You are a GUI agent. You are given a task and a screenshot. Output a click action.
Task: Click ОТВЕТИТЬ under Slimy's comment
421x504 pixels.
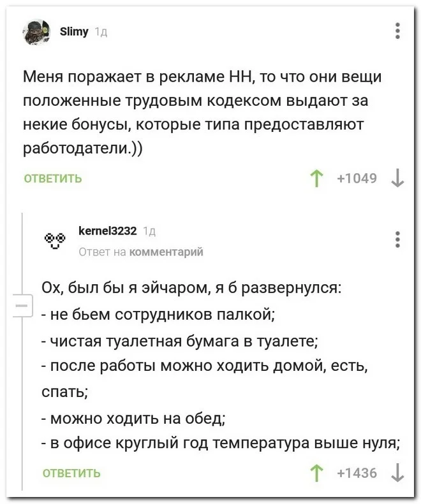pyautogui.click(x=52, y=178)
